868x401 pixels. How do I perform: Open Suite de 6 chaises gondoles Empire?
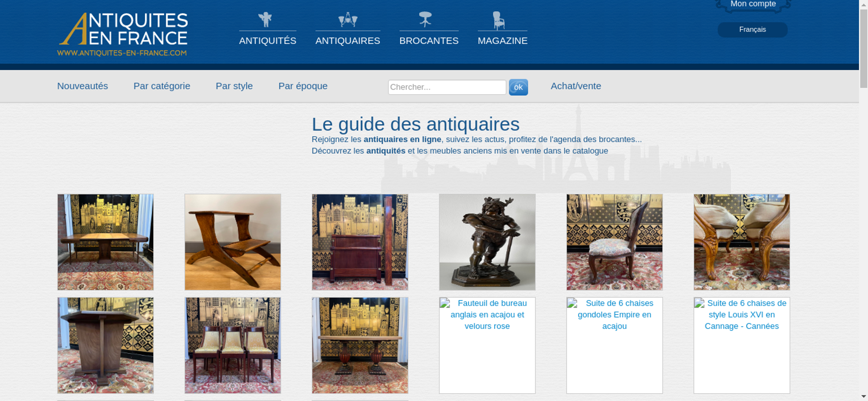[614, 315]
